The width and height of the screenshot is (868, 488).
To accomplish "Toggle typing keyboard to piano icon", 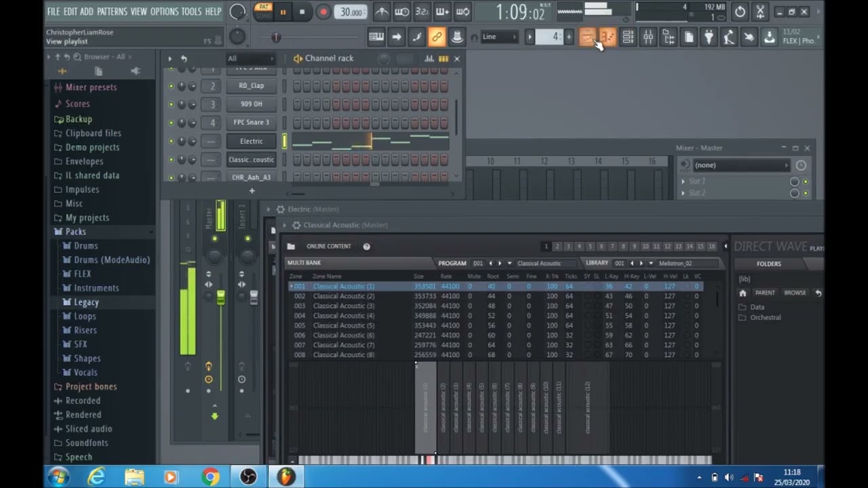I will point(376,37).
